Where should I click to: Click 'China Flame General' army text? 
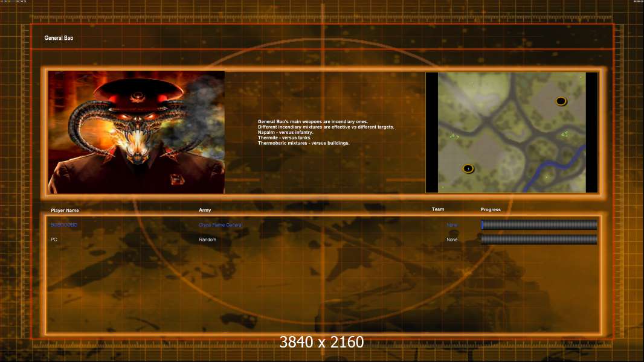click(221, 225)
